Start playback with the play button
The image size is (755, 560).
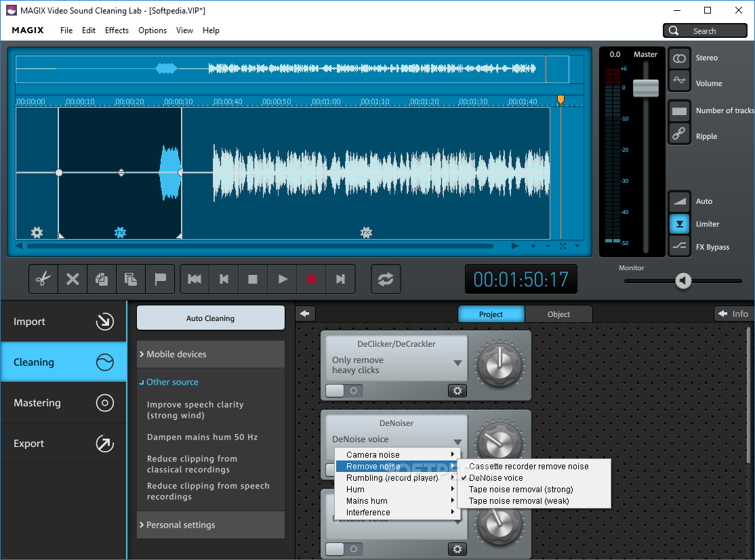pos(283,279)
